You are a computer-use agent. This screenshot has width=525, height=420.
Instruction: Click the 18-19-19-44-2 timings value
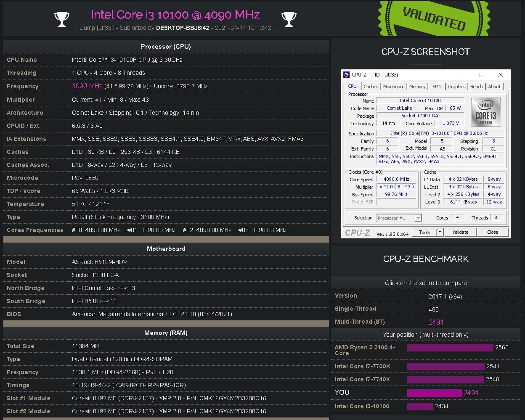pyautogui.click(x=129, y=385)
